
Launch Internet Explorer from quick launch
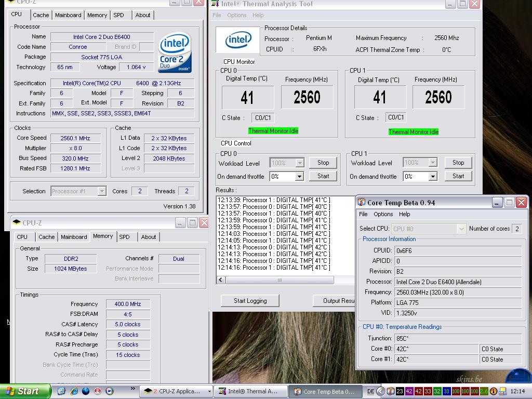74,391
